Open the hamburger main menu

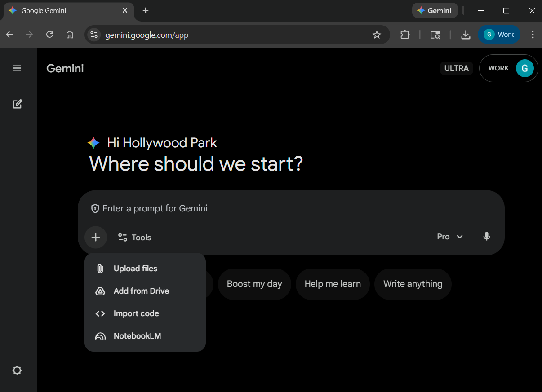(x=17, y=68)
